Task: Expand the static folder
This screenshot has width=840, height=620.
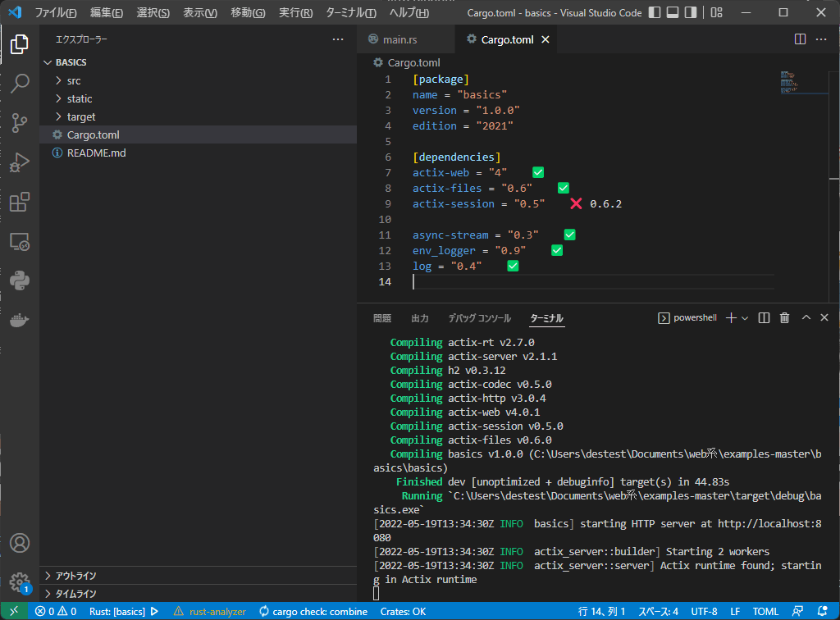Action: click(199, 98)
